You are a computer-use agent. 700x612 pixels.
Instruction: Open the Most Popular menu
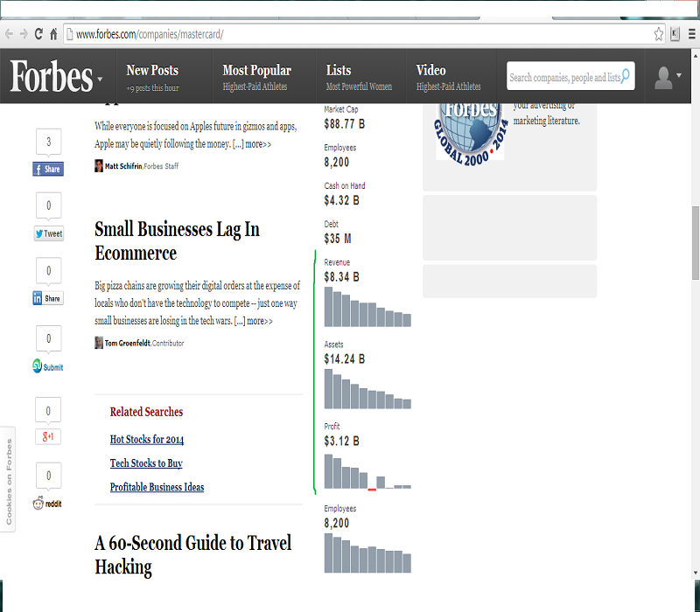click(256, 71)
